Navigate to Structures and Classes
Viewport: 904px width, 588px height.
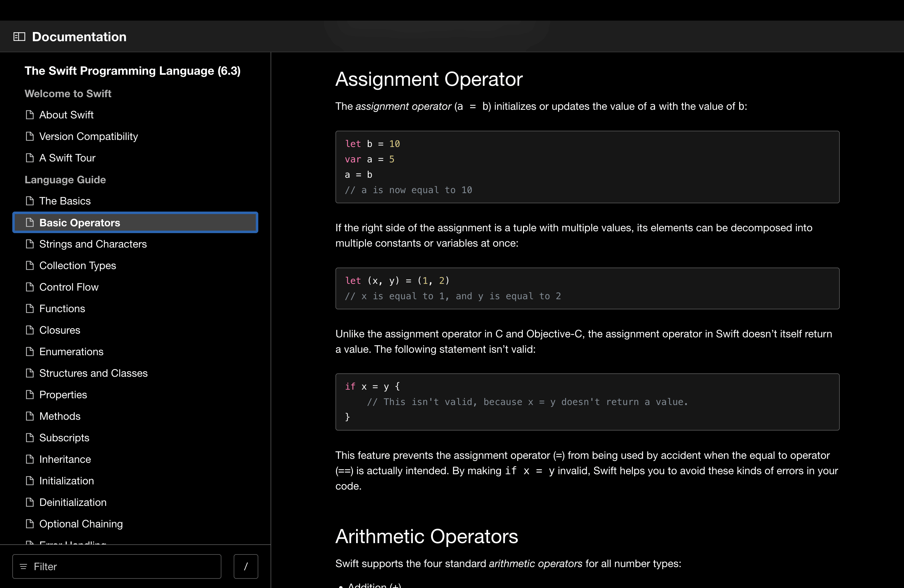click(93, 373)
